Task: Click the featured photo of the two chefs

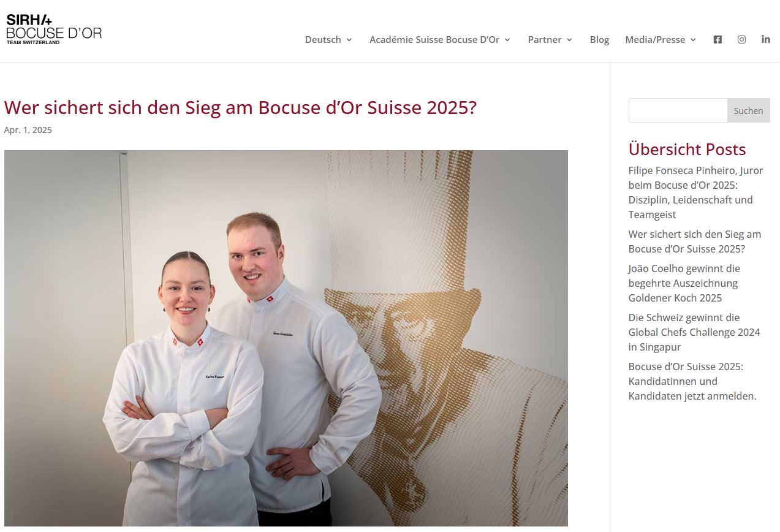Action: pos(286,338)
